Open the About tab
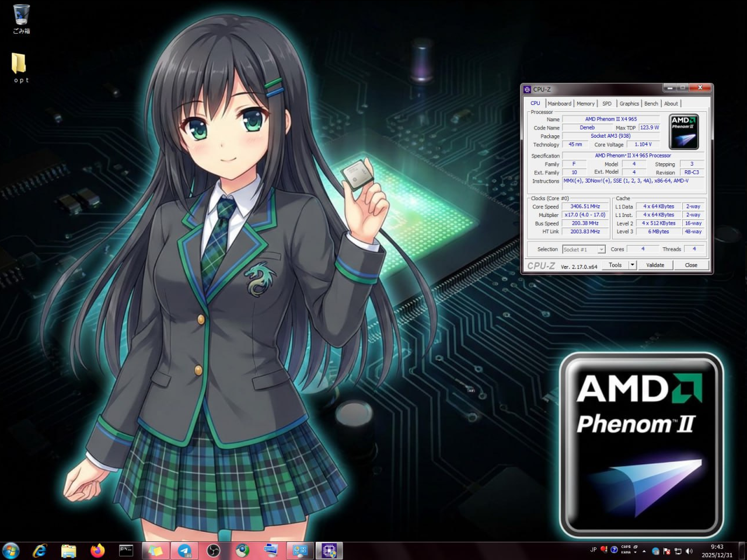The width and height of the screenshot is (747, 560). click(671, 104)
